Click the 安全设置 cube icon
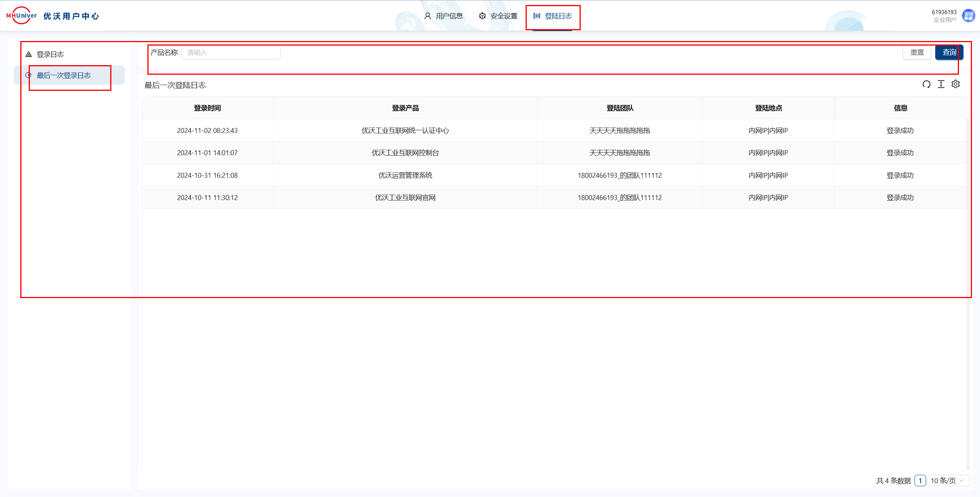 pyautogui.click(x=482, y=16)
